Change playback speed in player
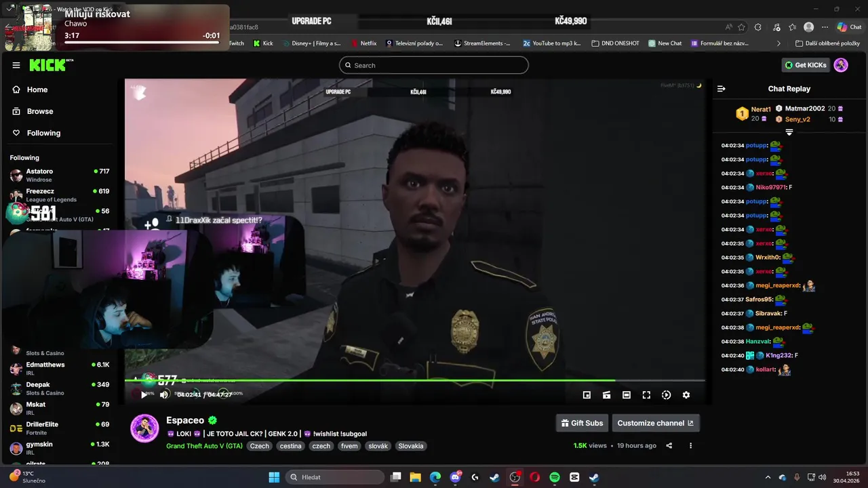 tap(667, 395)
